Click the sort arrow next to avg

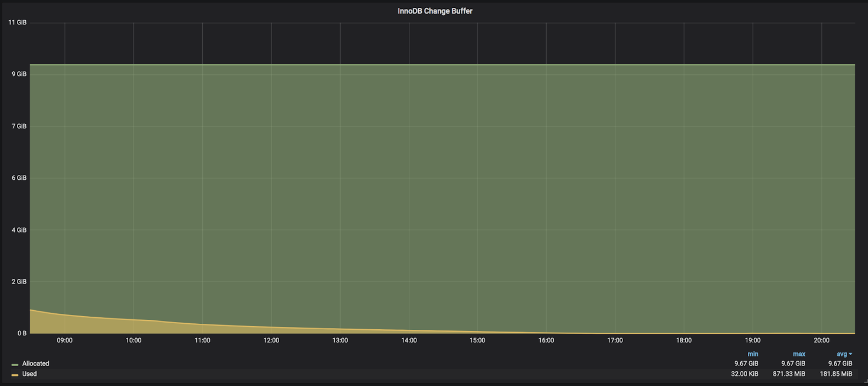tap(850, 354)
